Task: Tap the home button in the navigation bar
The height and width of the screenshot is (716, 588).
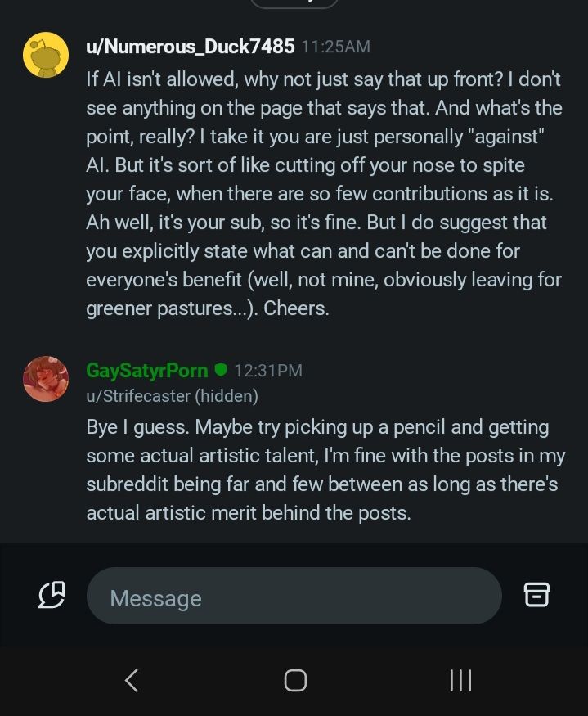Action: click(x=295, y=680)
